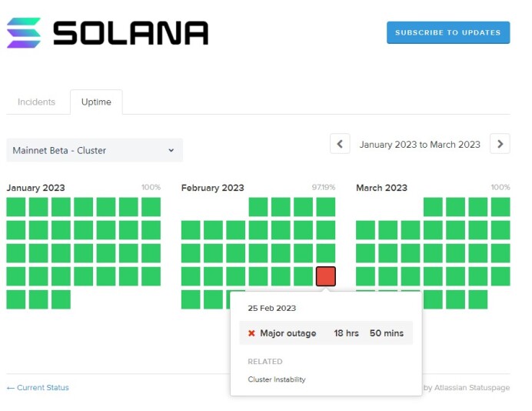The height and width of the screenshot is (411, 532).
Task: Click the '50 mins' outage duration
Action: pos(387,333)
